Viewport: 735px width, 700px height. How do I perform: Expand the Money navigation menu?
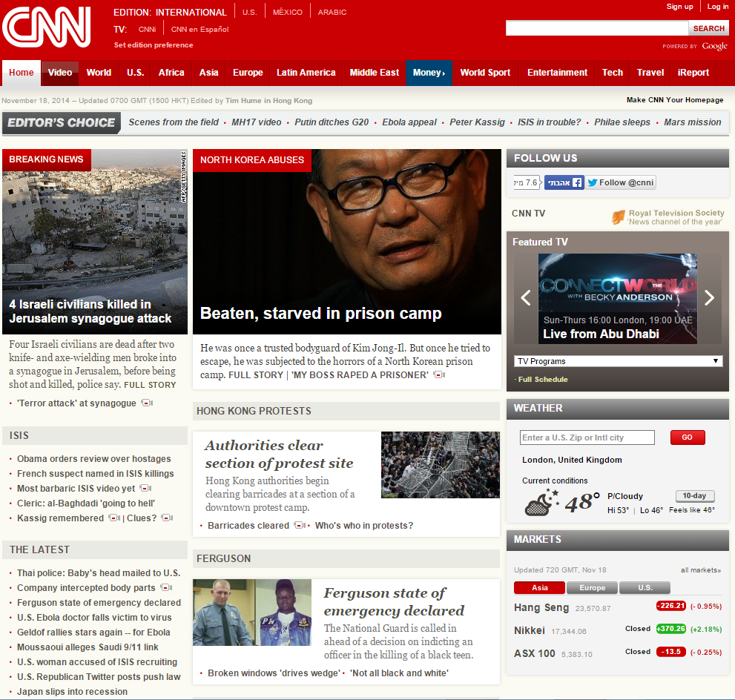tap(428, 73)
